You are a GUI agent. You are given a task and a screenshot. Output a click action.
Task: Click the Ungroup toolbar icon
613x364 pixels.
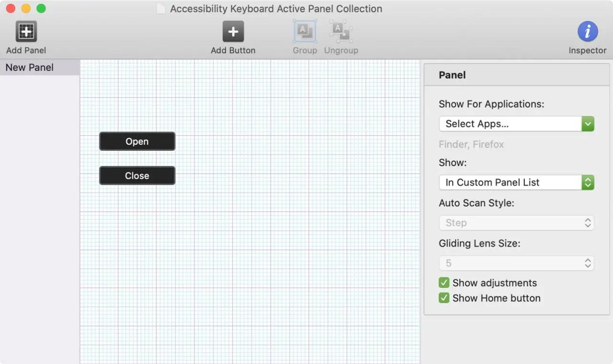(x=341, y=32)
